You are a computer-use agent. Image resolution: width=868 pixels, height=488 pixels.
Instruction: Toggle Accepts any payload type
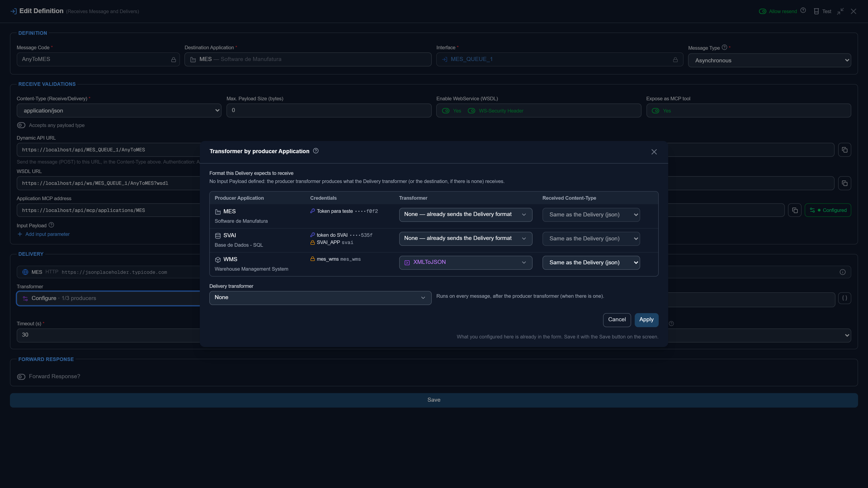(21, 125)
